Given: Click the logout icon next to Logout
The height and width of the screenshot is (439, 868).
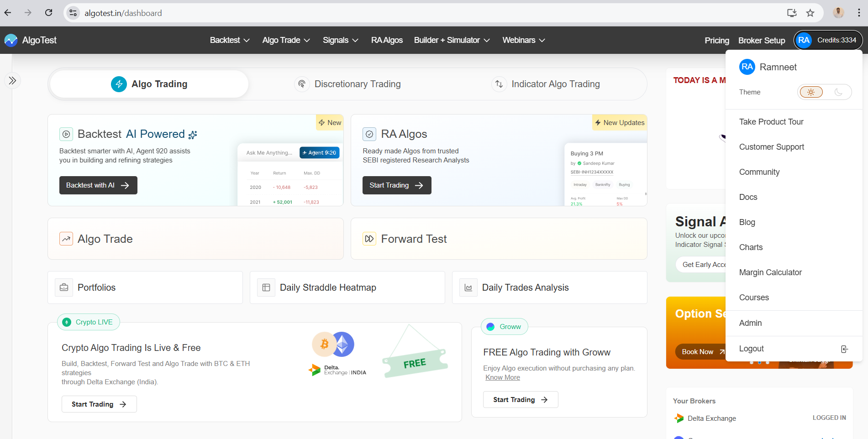Looking at the screenshot, I should 844,349.
